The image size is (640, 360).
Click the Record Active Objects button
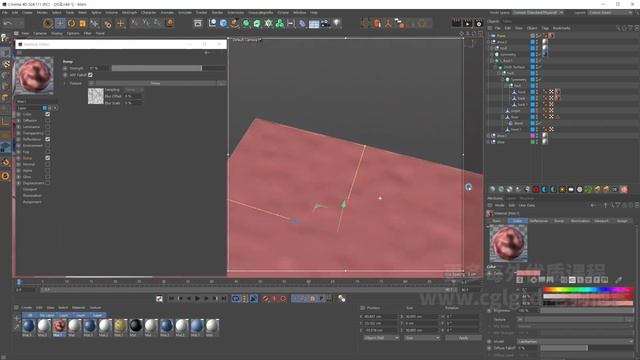tap(266, 299)
